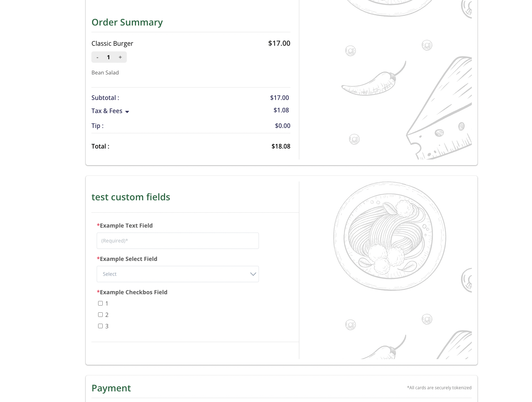532x402 pixels.
Task: Open the Example Select Field dropdown
Action: coord(177,274)
